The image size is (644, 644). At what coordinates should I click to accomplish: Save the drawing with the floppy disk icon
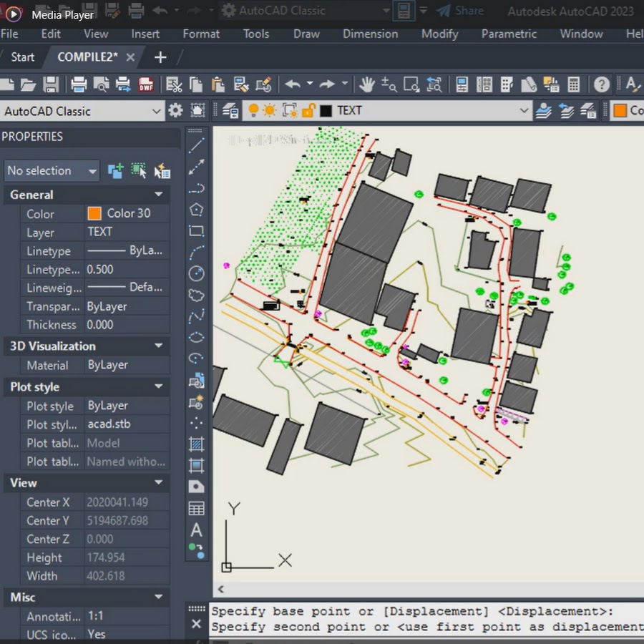[x=51, y=85]
